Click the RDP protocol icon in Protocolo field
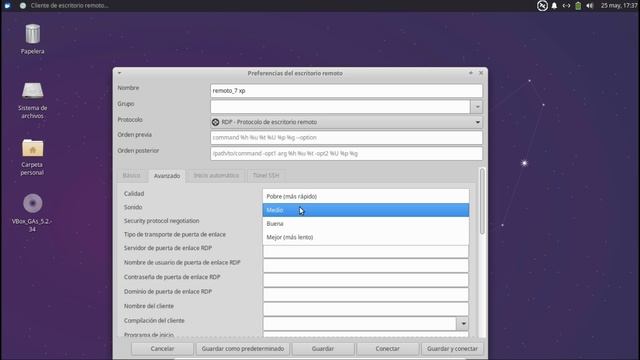 point(216,122)
